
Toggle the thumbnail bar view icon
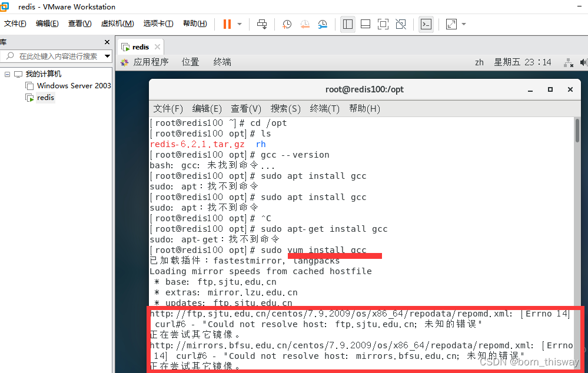(x=366, y=24)
